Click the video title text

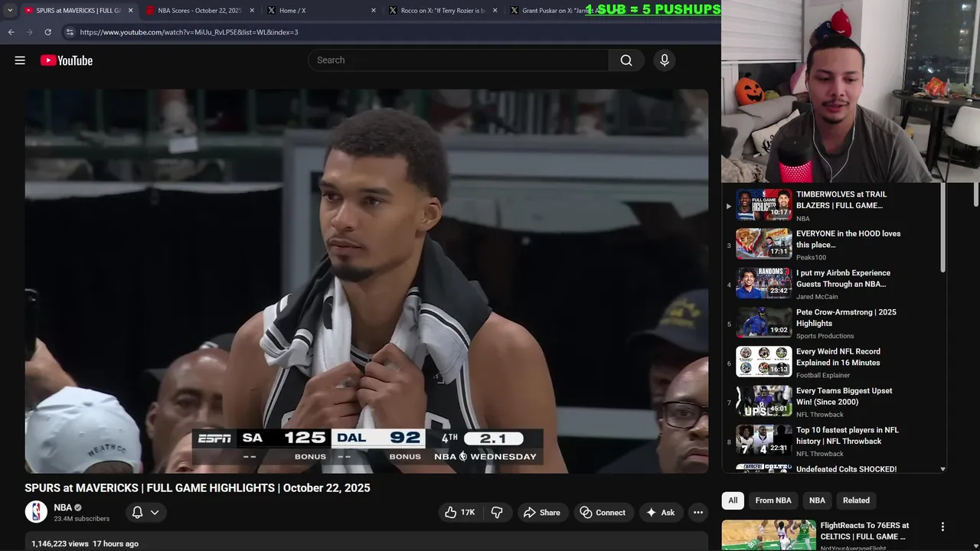[198, 488]
